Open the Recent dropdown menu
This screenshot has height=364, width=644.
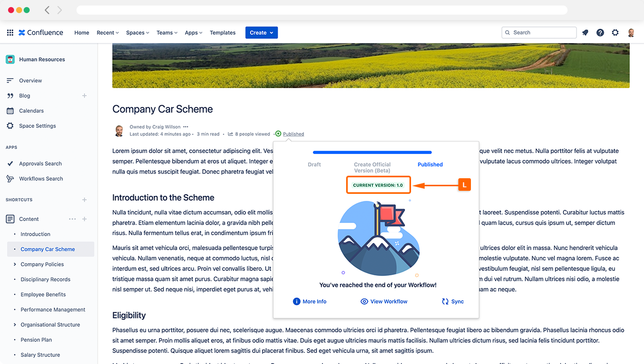coord(108,33)
